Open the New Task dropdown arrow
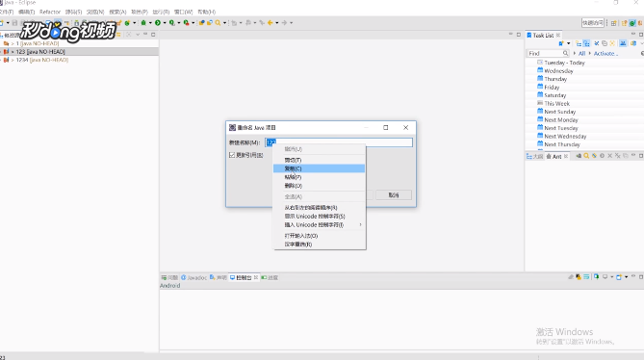The height and width of the screenshot is (360, 644). (x=568, y=43)
